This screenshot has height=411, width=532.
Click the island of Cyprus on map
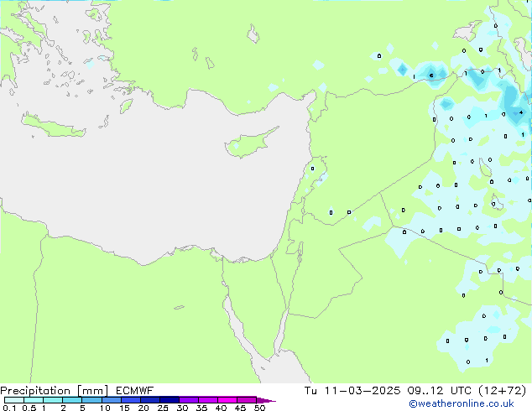249,143
